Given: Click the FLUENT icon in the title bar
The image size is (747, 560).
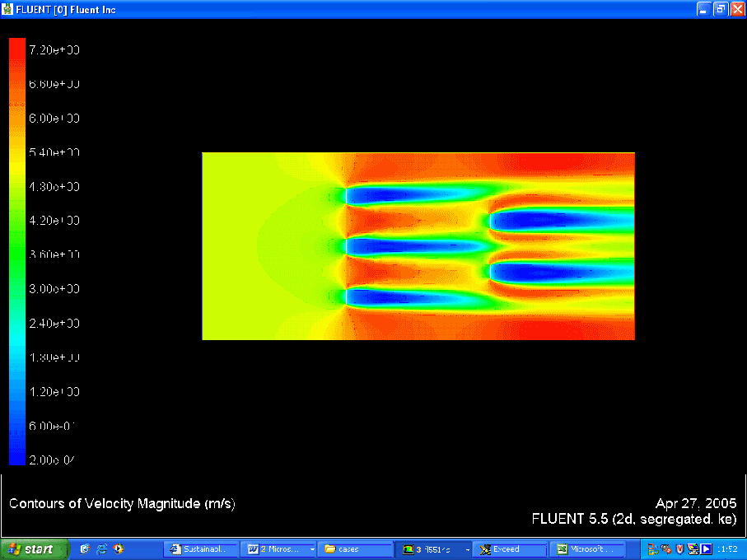Looking at the screenshot, I should click(x=8, y=9).
